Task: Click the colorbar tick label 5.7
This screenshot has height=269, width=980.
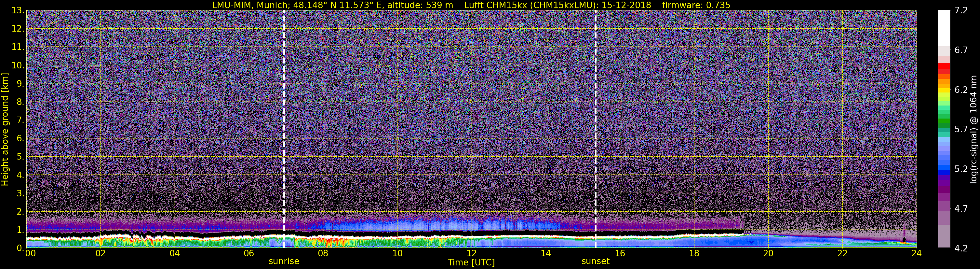Action: [961, 129]
